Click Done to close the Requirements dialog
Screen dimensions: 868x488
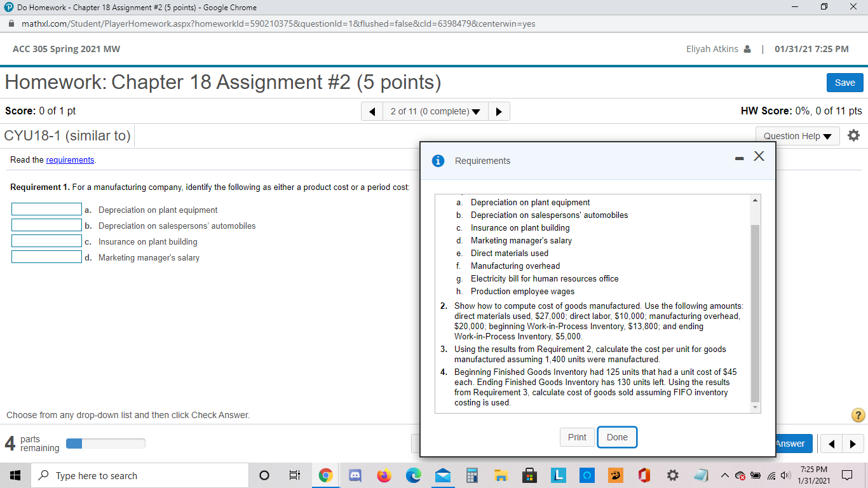[617, 437]
